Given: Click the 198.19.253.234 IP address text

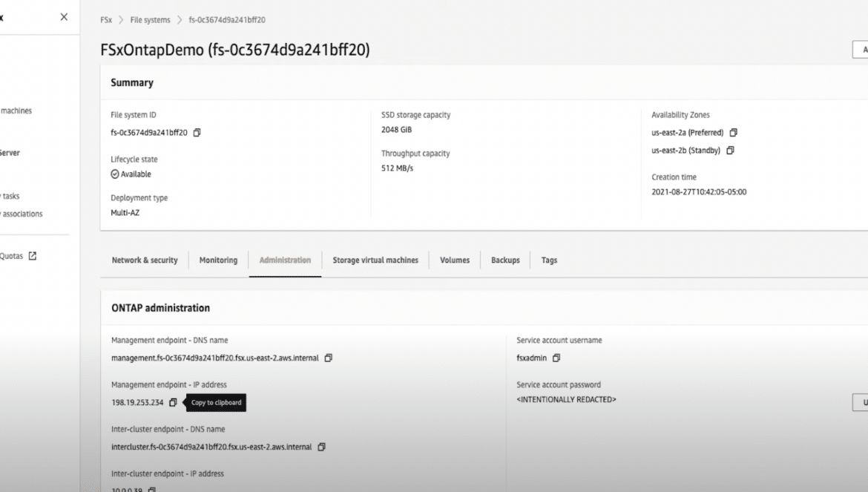Looking at the screenshot, I should 137,402.
